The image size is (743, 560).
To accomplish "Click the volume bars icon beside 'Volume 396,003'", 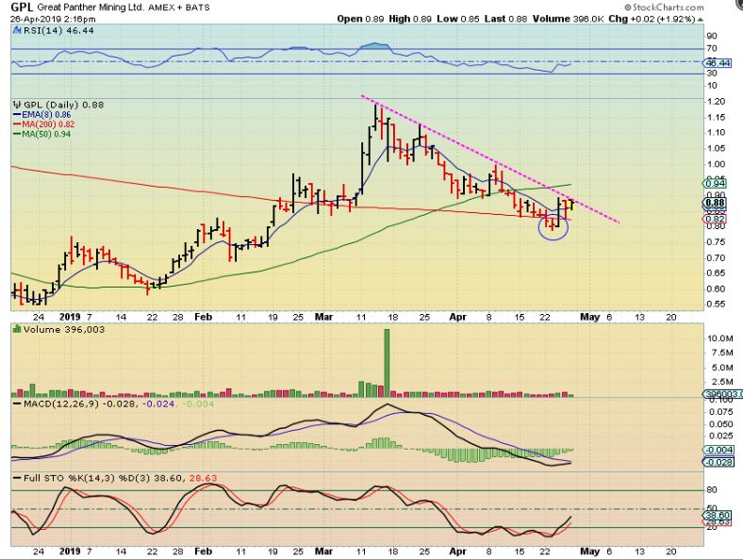I will coord(17,329).
